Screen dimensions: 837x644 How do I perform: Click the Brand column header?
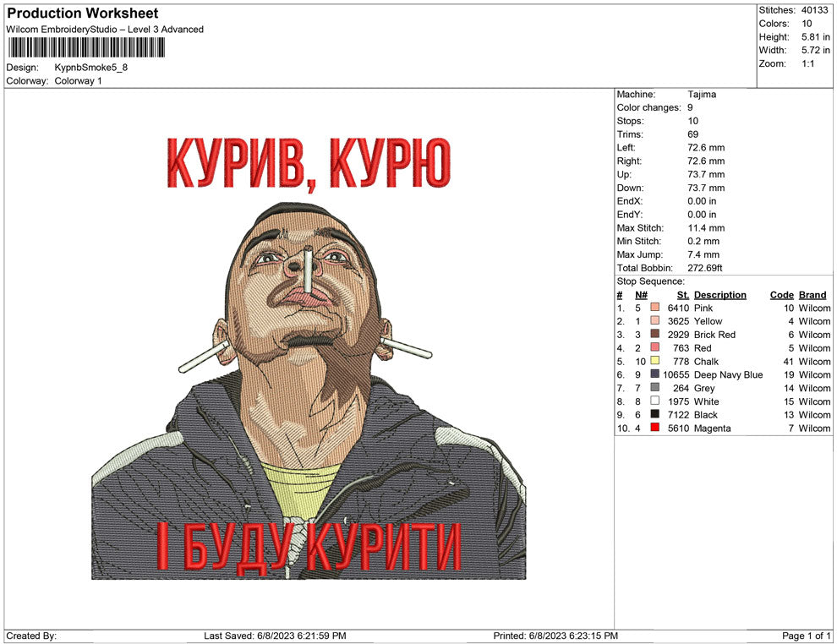pos(812,295)
